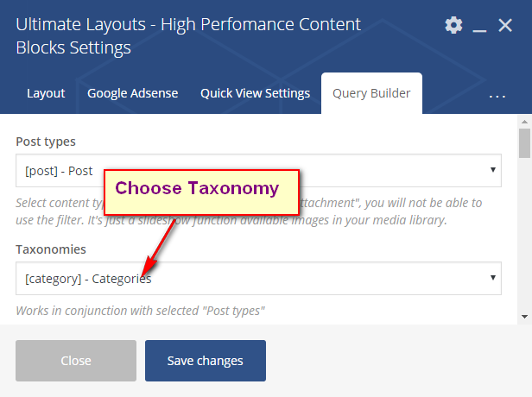Click the Taxonomies field label
This screenshot has height=397, width=532.
tap(51, 249)
